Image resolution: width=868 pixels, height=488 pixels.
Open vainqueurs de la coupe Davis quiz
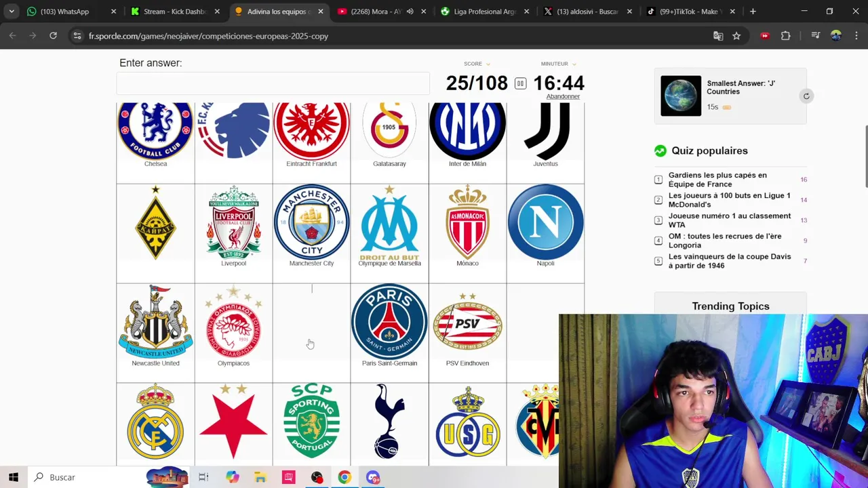(x=730, y=261)
